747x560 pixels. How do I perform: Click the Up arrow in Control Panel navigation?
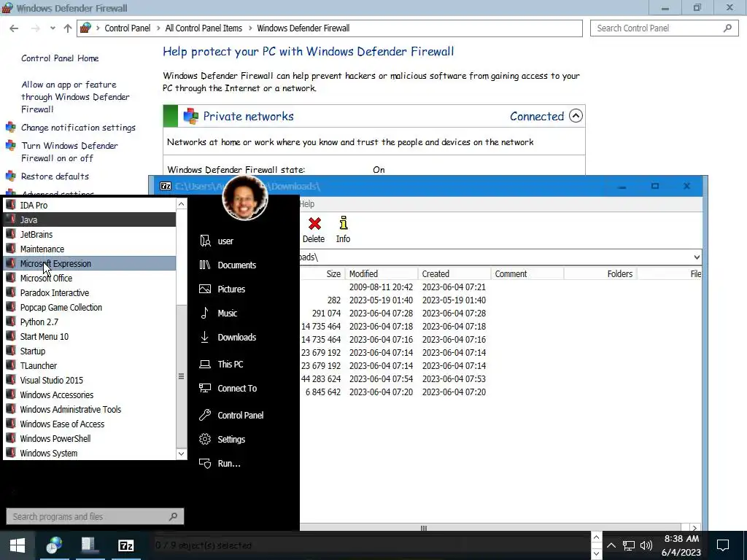(68, 28)
